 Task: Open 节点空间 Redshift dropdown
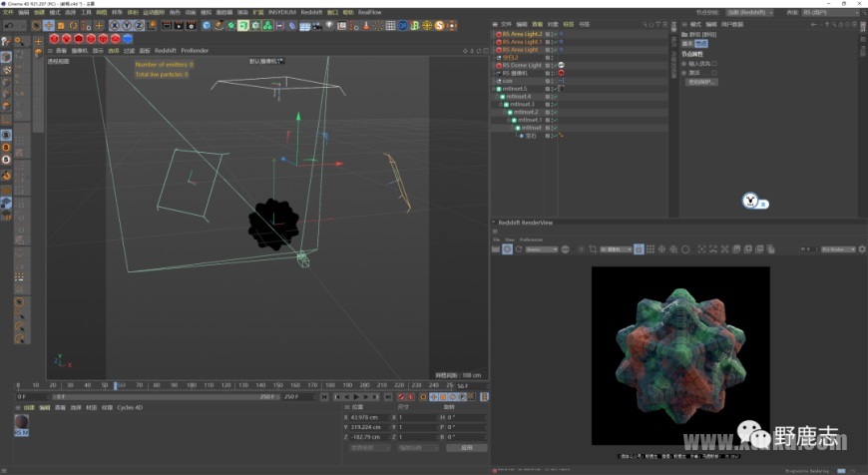click(749, 12)
